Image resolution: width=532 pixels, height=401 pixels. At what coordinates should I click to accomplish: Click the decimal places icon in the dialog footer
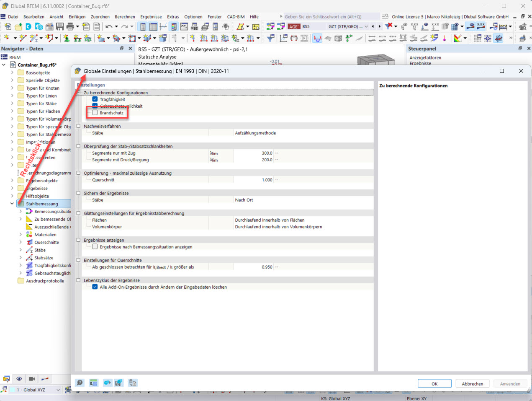coord(93,383)
